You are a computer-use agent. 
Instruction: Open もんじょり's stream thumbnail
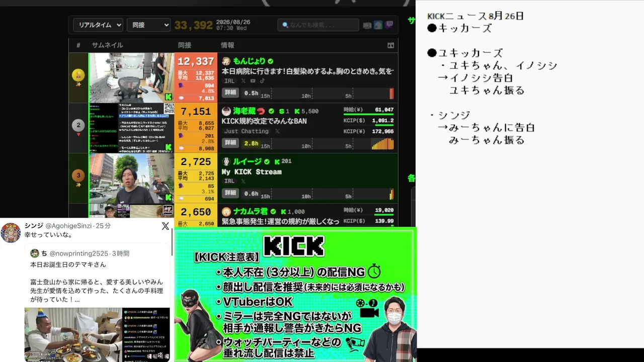point(131,78)
